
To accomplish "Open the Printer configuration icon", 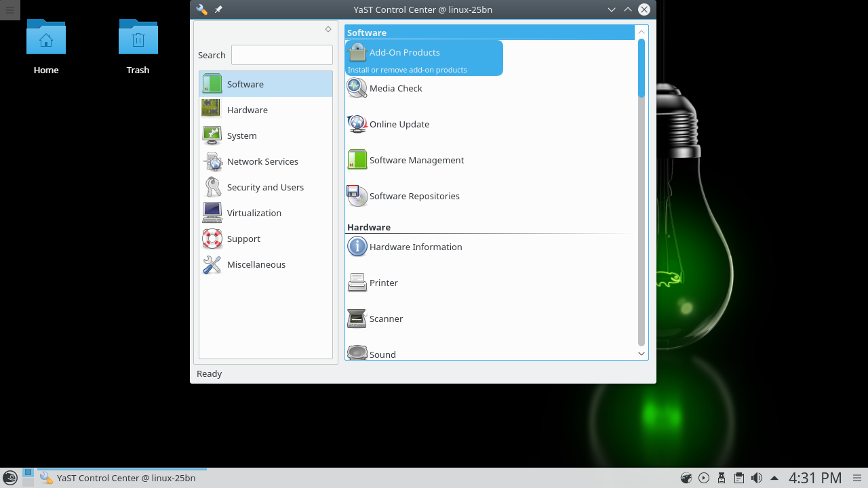I will point(383,283).
